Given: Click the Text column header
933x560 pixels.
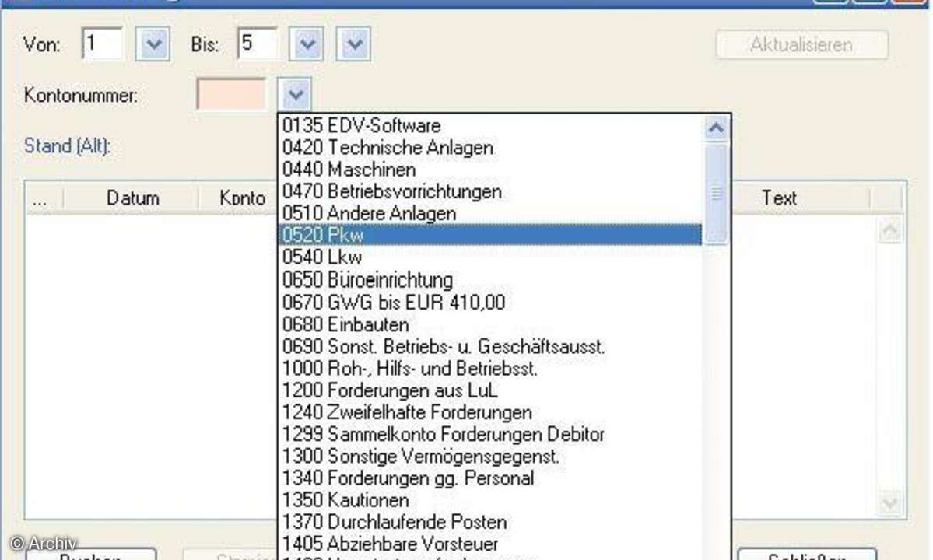Looking at the screenshot, I should [x=778, y=198].
